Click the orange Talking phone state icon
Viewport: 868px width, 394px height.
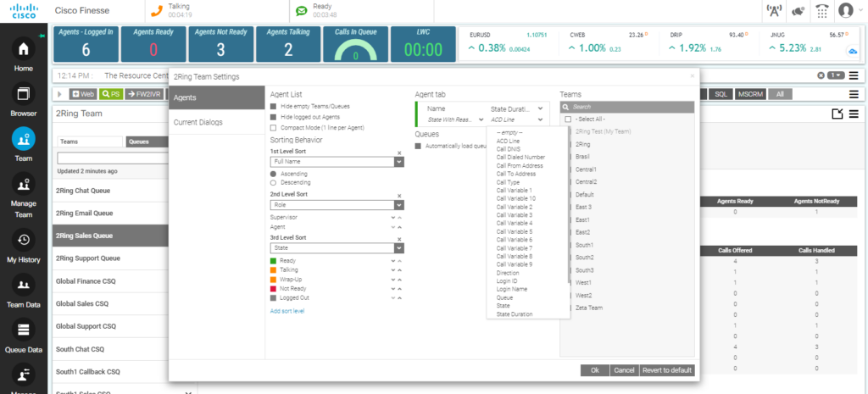[157, 10]
